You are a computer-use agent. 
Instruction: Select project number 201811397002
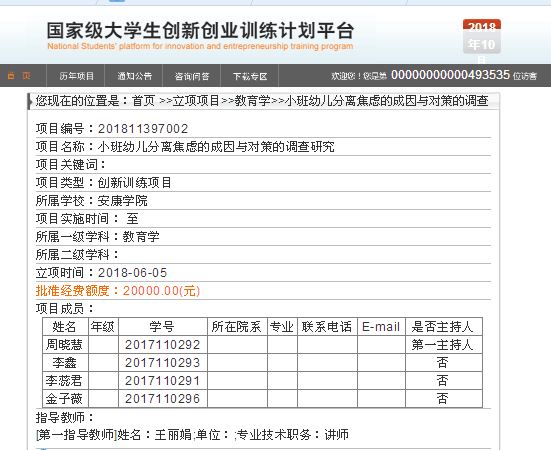pyautogui.click(x=143, y=129)
